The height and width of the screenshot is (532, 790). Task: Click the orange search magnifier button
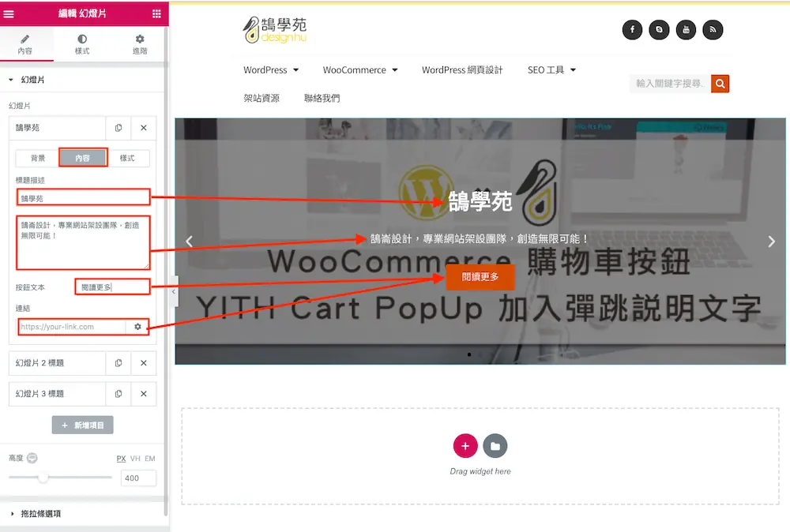coord(720,84)
